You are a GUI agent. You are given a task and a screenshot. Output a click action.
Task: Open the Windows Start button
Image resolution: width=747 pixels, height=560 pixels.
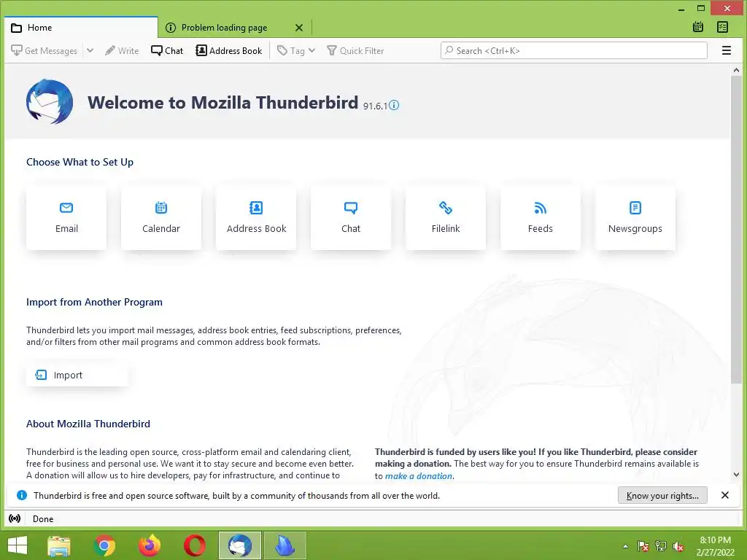(18, 545)
